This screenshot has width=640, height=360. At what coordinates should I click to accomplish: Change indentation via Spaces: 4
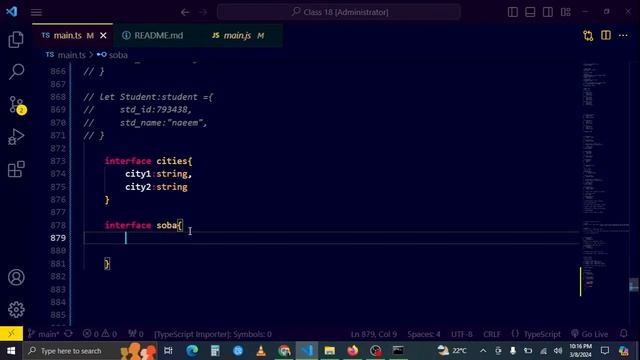coord(424,334)
